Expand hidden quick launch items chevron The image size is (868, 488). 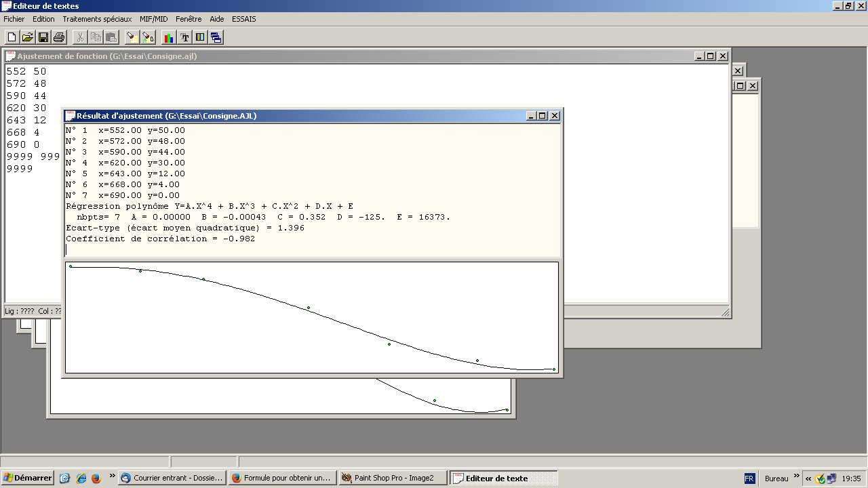(x=113, y=476)
